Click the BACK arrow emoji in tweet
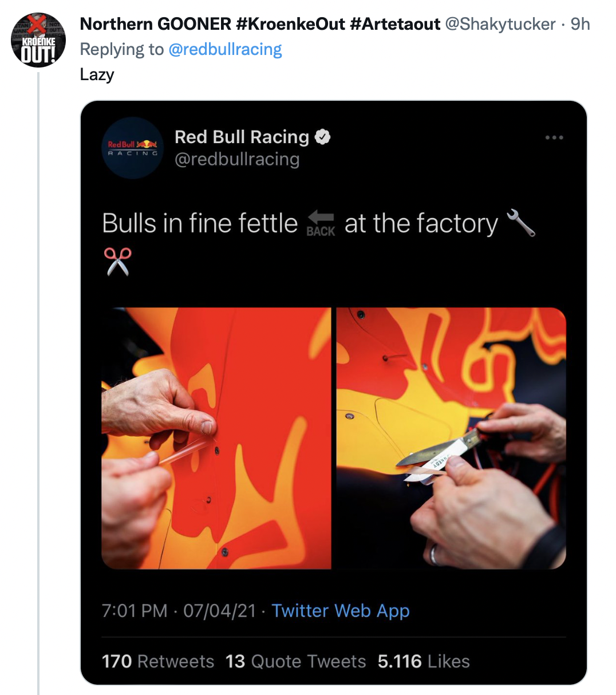The image size is (616, 695). 321,223
